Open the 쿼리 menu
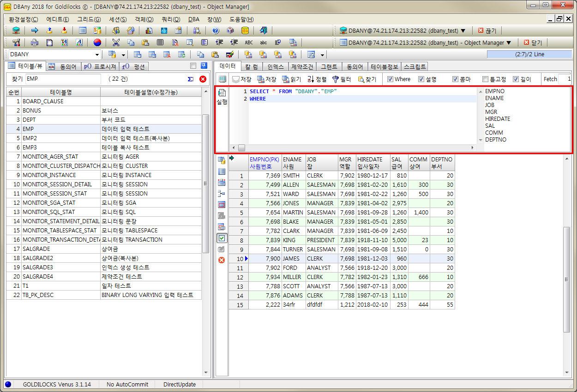The image size is (577, 392). (171, 19)
